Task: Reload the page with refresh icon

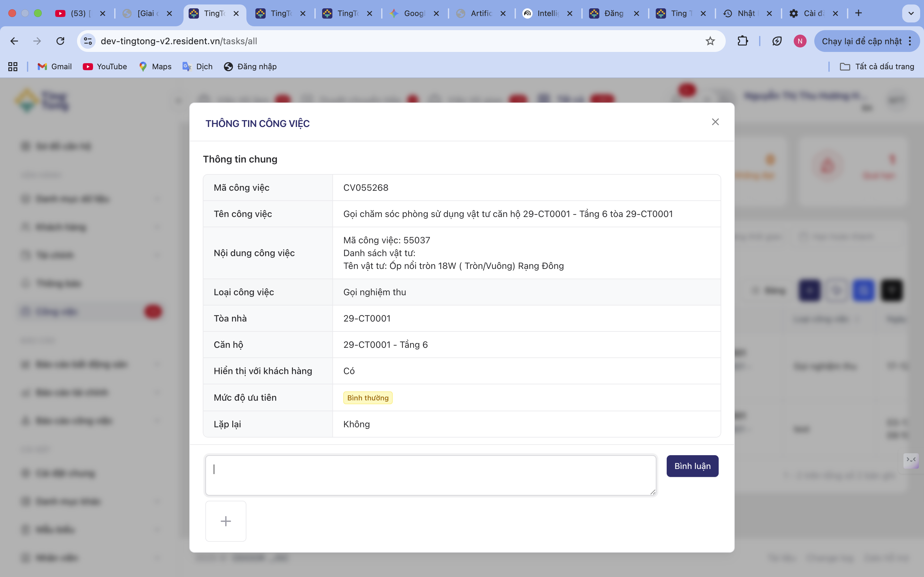Action: click(60, 41)
